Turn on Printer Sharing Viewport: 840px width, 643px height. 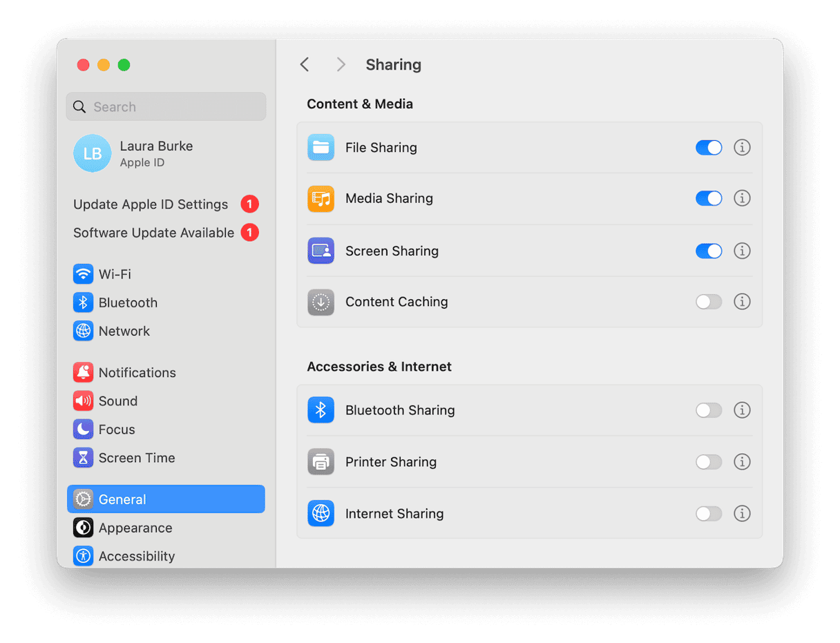click(x=709, y=461)
